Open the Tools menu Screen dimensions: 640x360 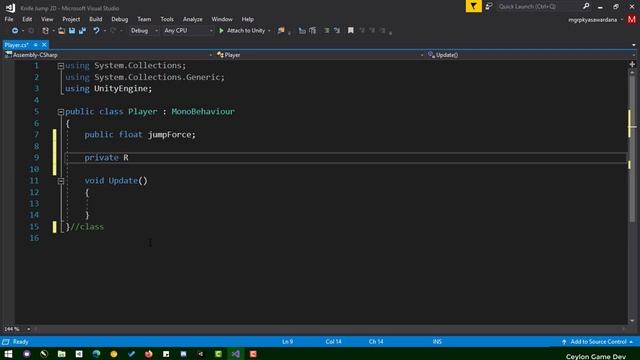click(x=167, y=19)
